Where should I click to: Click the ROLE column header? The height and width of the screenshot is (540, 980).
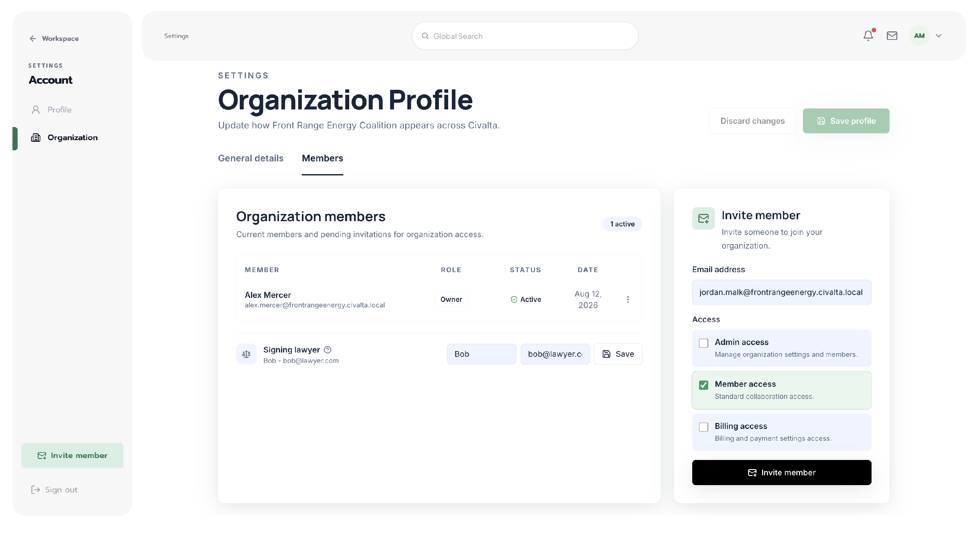(x=451, y=270)
